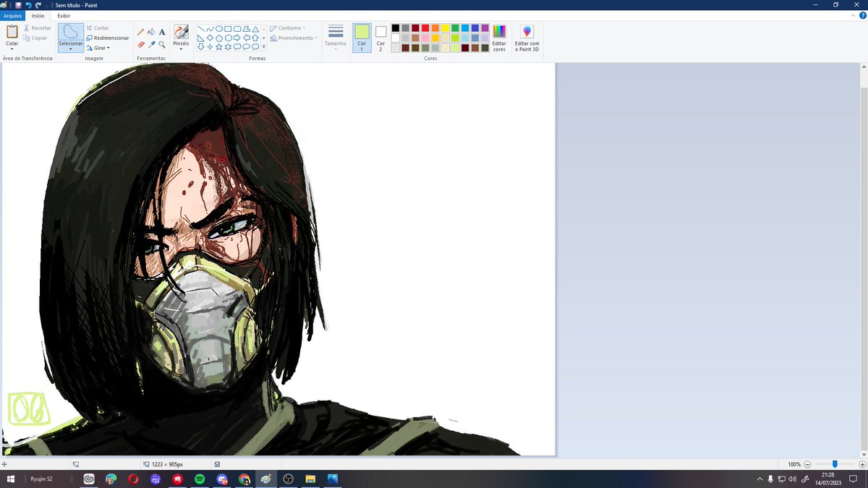868x488 pixels.
Task: Zoom out with the minus button
Action: click(x=807, y=464)
